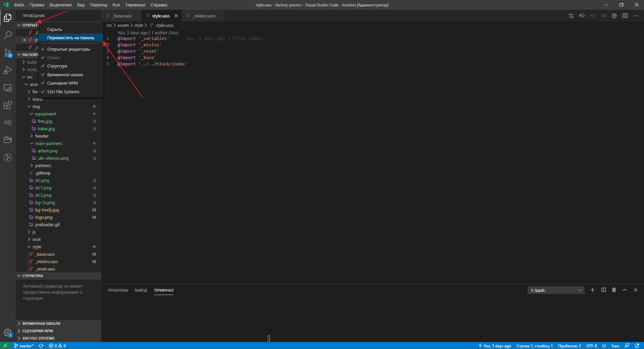
Task: Collapse the main-partners folder
Action: tap(59, 143)
